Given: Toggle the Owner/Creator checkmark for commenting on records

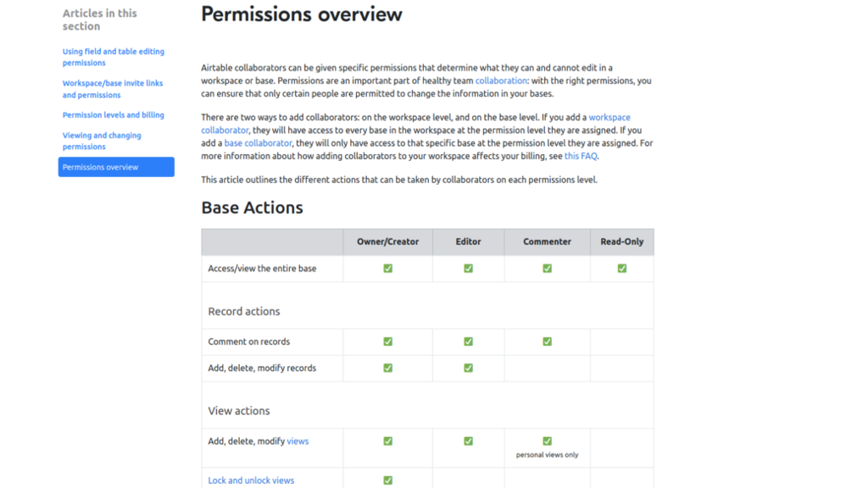Looking at the screenshot, I should (387, 341).
